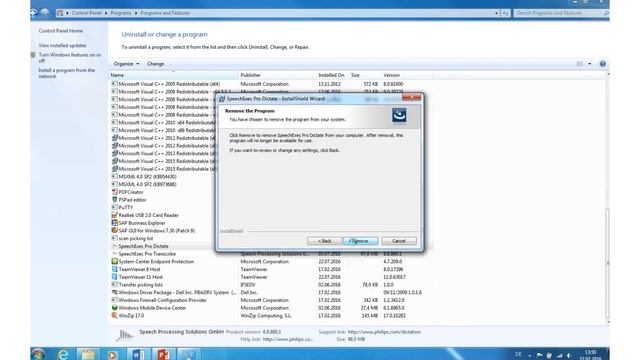Select the PDFCreator icon in list

[x=115, y=192]
